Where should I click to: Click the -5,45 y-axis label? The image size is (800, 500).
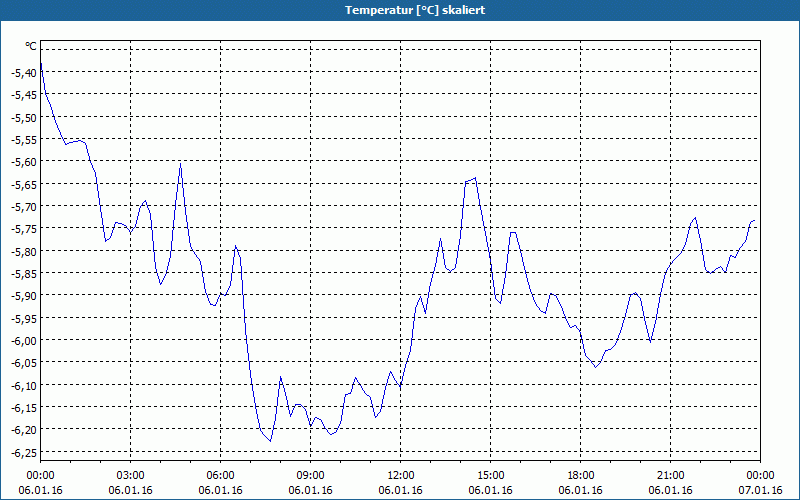(x=23, y=95)
